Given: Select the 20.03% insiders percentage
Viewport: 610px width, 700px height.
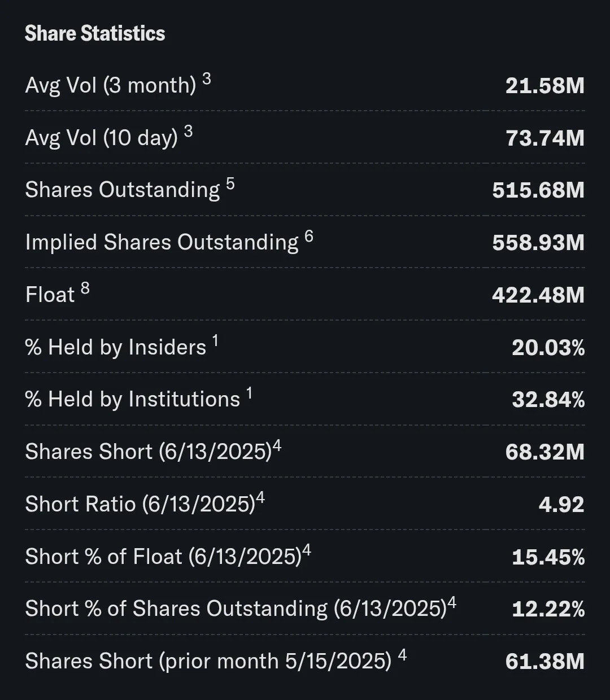Looking at the screenshot, I should tap(548, 348).
